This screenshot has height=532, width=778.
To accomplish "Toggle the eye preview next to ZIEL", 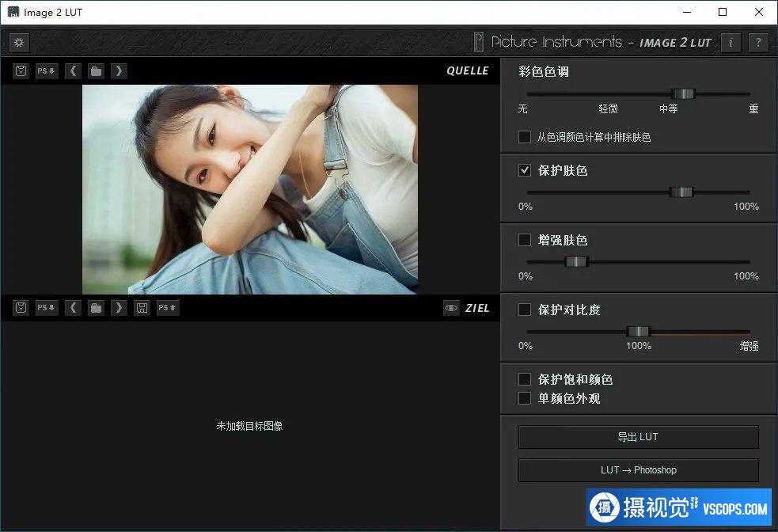I will 451,308.
